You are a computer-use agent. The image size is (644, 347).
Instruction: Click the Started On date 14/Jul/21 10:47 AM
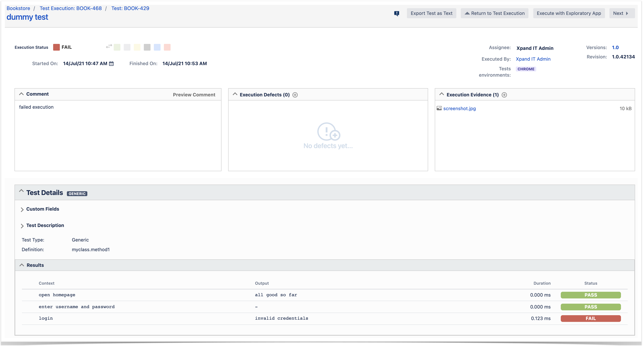[85, 64]
